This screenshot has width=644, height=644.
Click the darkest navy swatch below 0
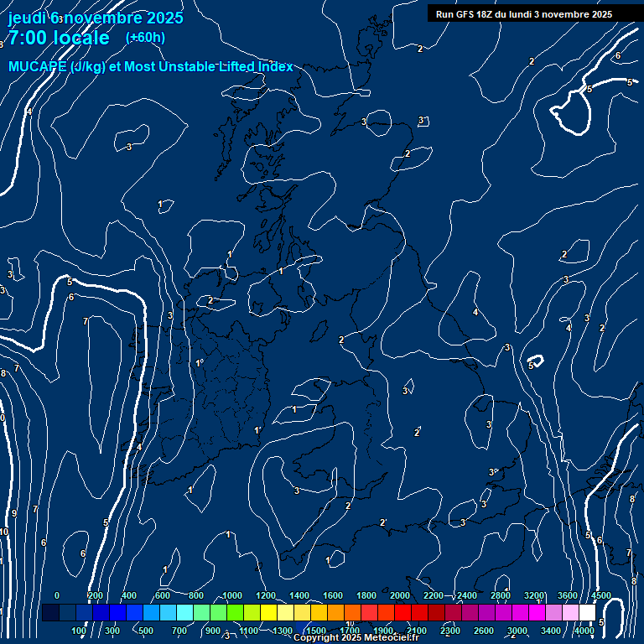tap(50, 612)
